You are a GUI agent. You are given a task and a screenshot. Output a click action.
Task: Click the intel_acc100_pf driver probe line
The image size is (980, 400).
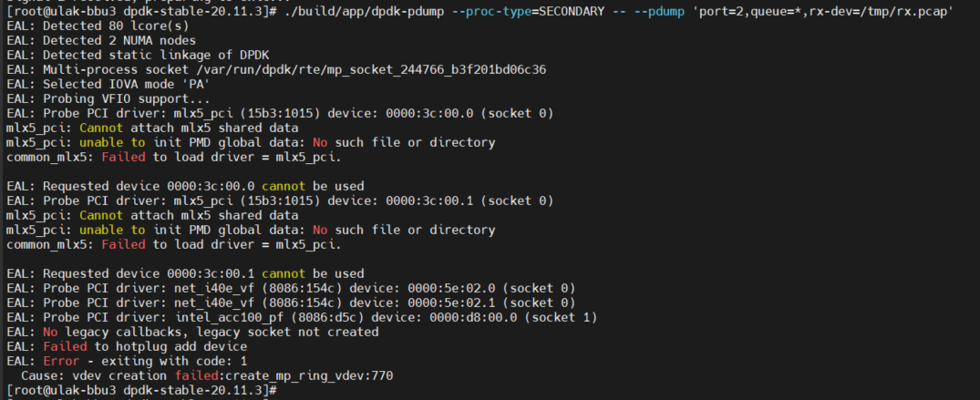point(302,317)
